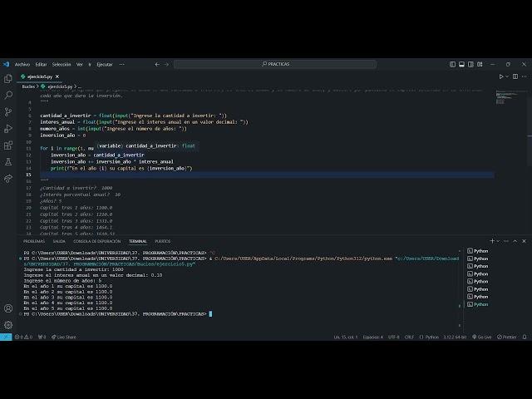This screenshot has height=399, width=532.
Task: Open the Ejecutar menu
Action: click(x=105, y=64)
